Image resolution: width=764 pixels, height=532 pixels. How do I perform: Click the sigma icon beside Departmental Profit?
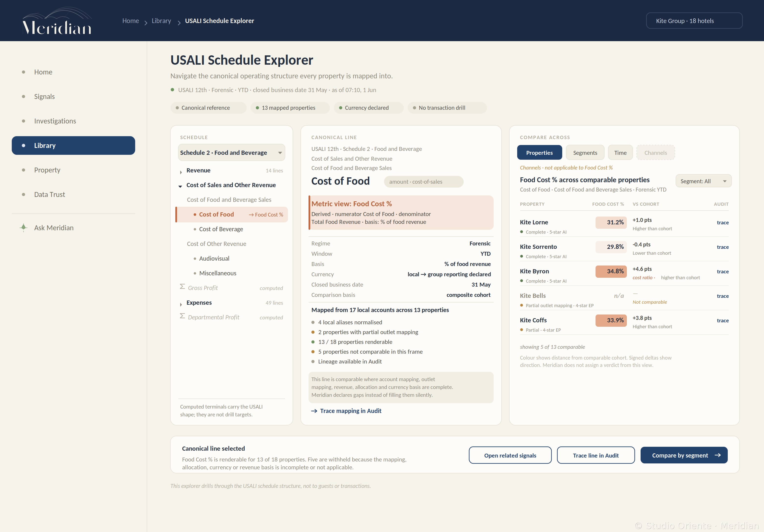tap(182, 316)
